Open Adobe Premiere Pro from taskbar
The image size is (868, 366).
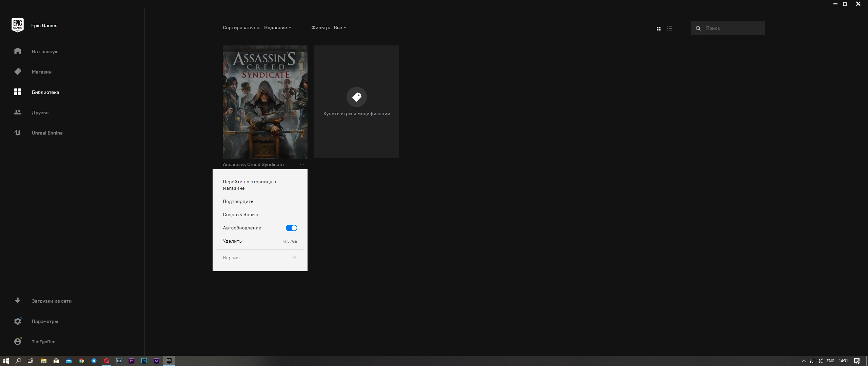click(x=132, y=361)
